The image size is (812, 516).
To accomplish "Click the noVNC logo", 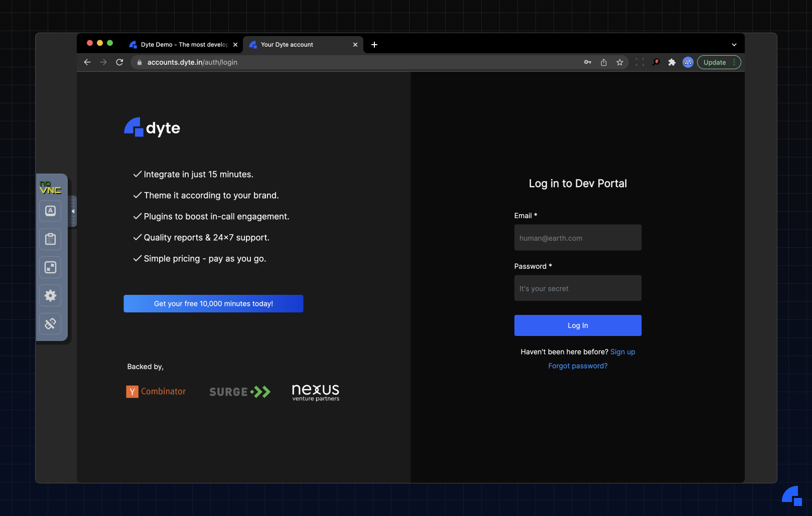I will [x=50, y=187].
